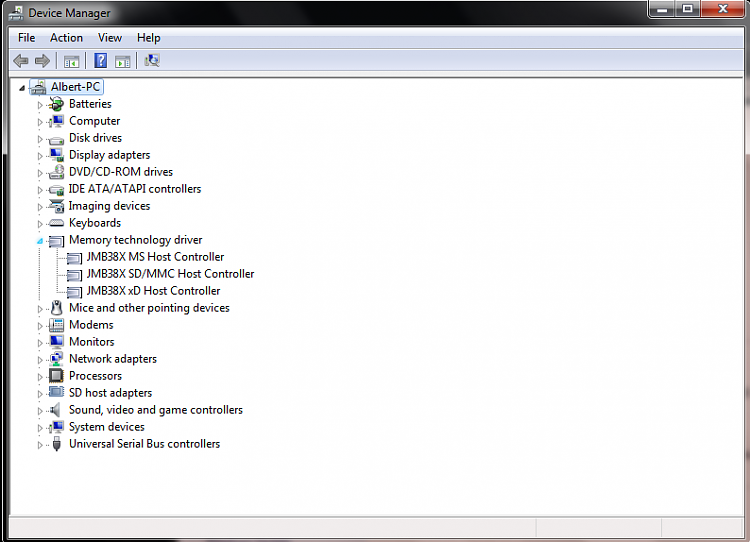Click the Processors chip icon

(56, 376)
